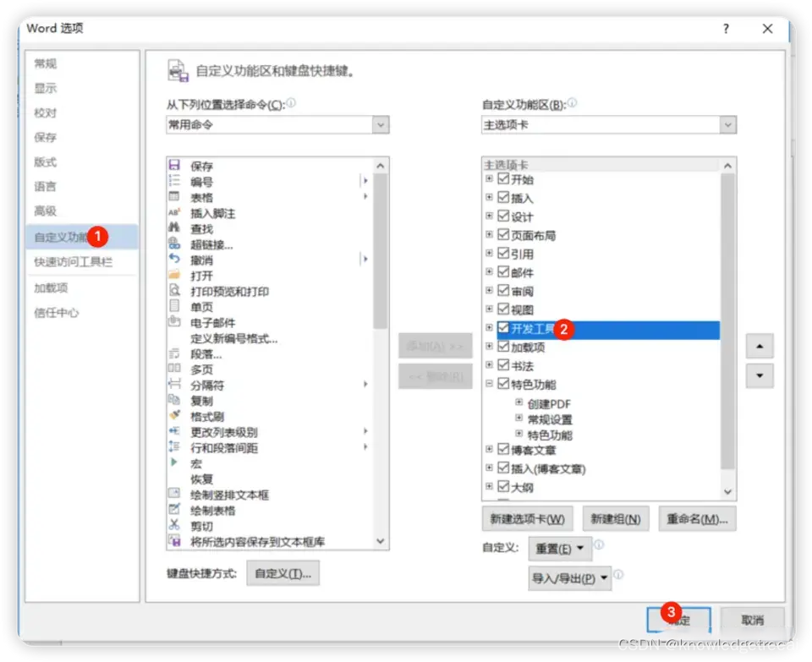Open the 主选项卡 ribbon dropdown
Screen dimensions: 812x662
click(x=728, y=125)
